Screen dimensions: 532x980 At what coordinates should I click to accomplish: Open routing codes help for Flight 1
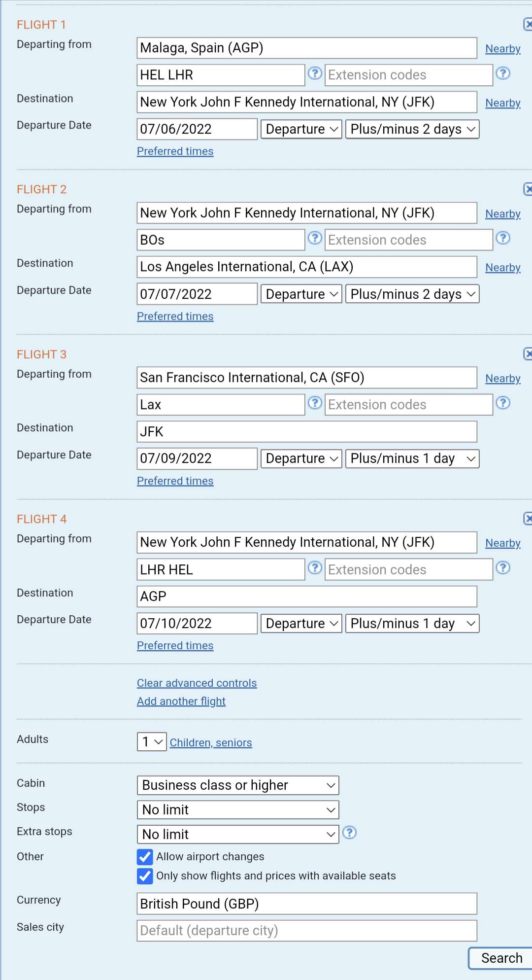click(x=315, y=73)
